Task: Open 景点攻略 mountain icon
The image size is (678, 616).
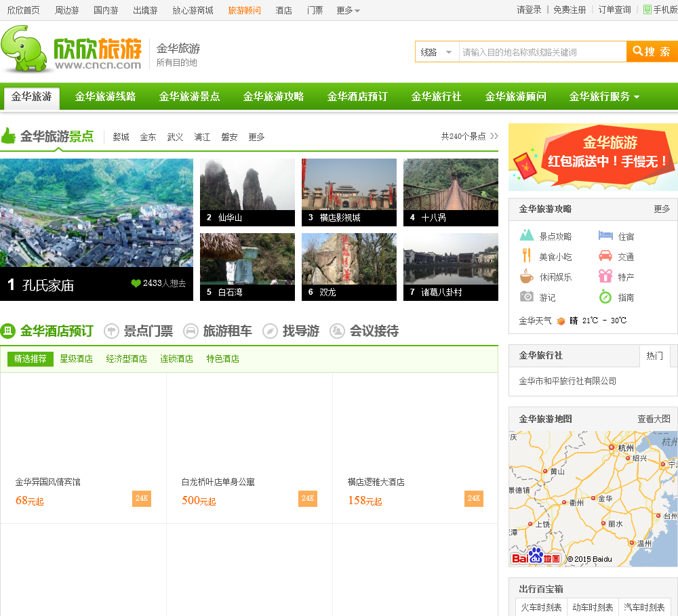Action: pos(526,236)
